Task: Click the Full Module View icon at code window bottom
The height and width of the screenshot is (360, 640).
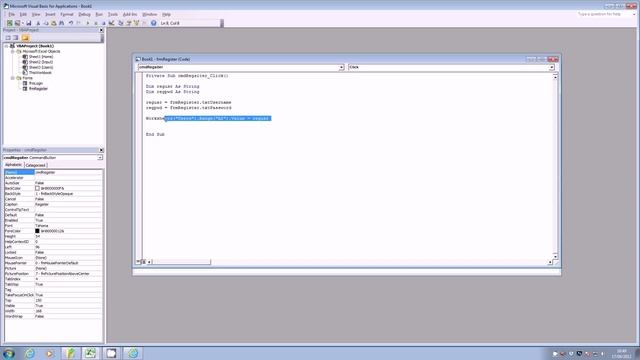Action: [x=144, y=262]
